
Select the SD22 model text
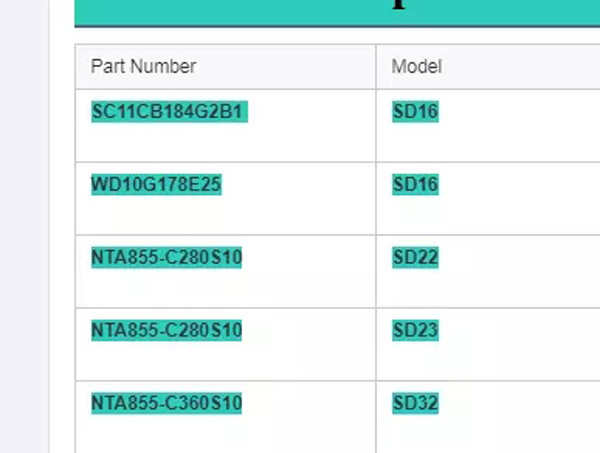click(415, 258)
